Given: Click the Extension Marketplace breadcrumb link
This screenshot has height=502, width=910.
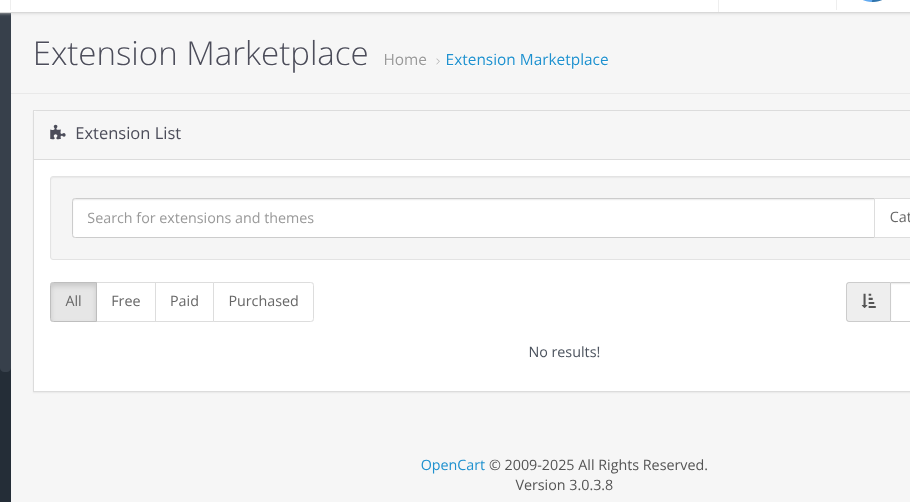Looking at the screenshot, I should pos(527,60).
